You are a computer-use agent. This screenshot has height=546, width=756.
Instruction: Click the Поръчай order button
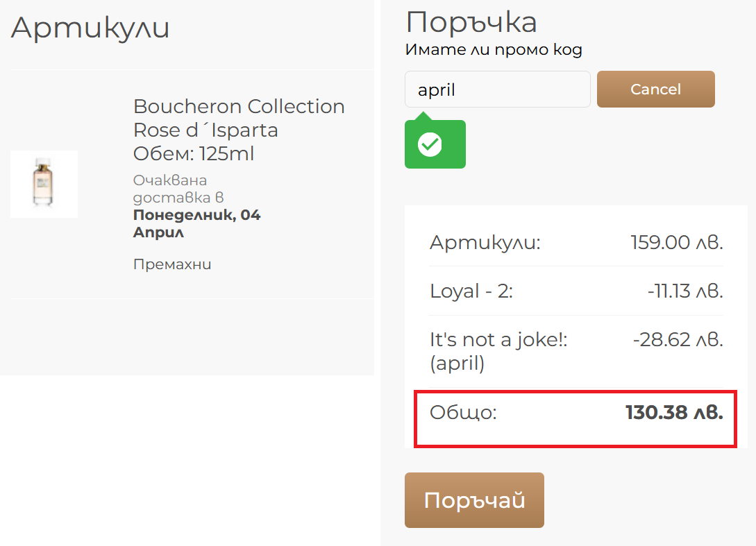[x=474, y=500]
